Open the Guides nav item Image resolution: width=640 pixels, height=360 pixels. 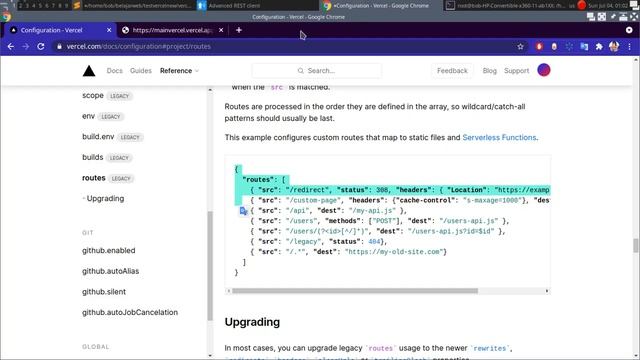[x=140, y=71]
